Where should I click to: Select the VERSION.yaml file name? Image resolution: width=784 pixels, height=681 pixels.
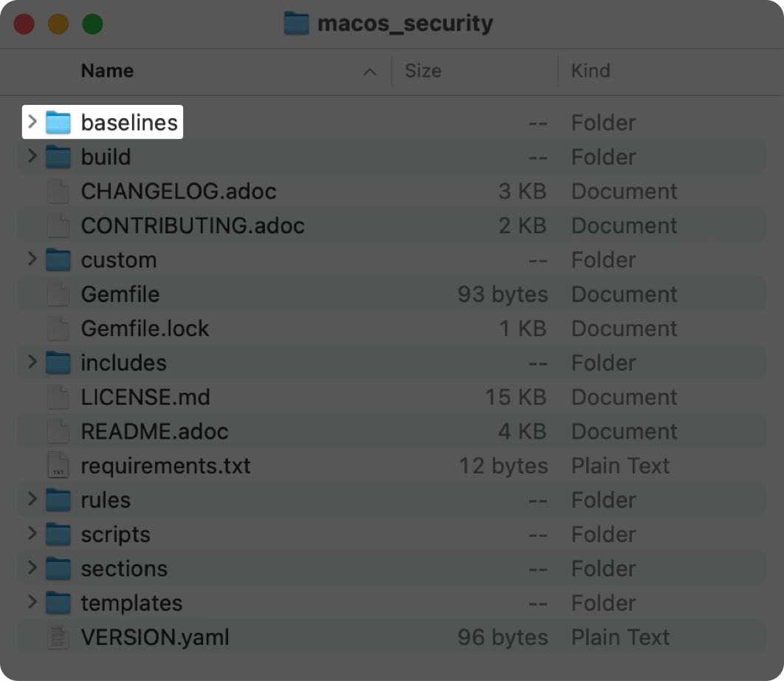point(156,637)
